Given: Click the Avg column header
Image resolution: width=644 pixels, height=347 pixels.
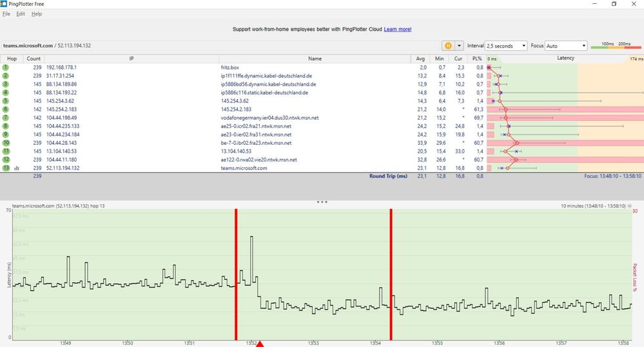Looking at the screenshot, I should coord(420,59).
